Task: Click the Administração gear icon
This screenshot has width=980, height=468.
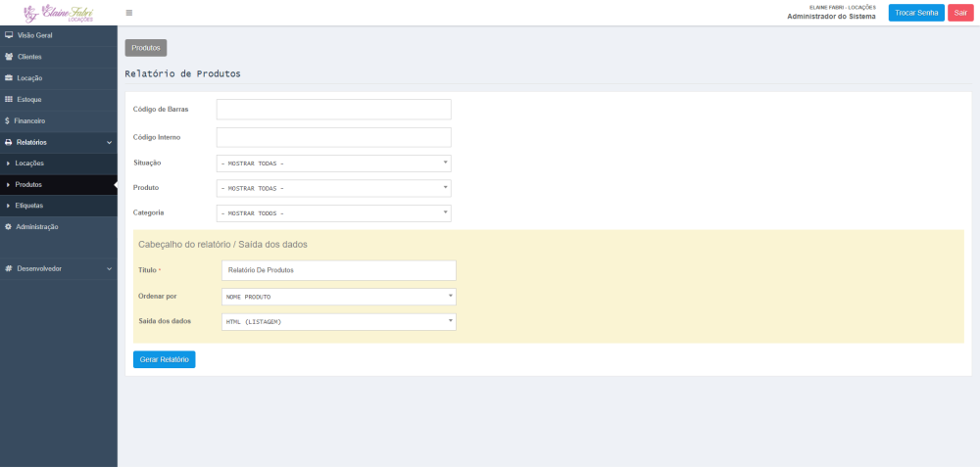Action: 9,227
